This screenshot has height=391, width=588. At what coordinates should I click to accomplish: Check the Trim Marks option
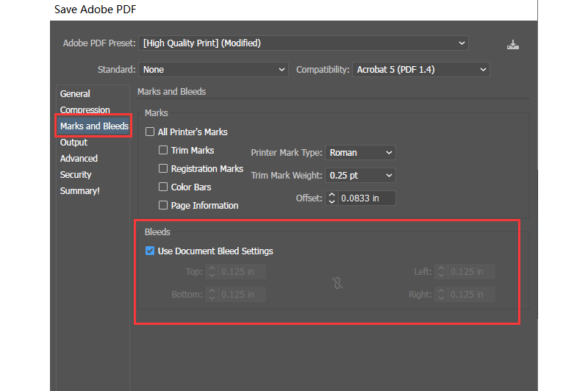(x=163, y=150)
